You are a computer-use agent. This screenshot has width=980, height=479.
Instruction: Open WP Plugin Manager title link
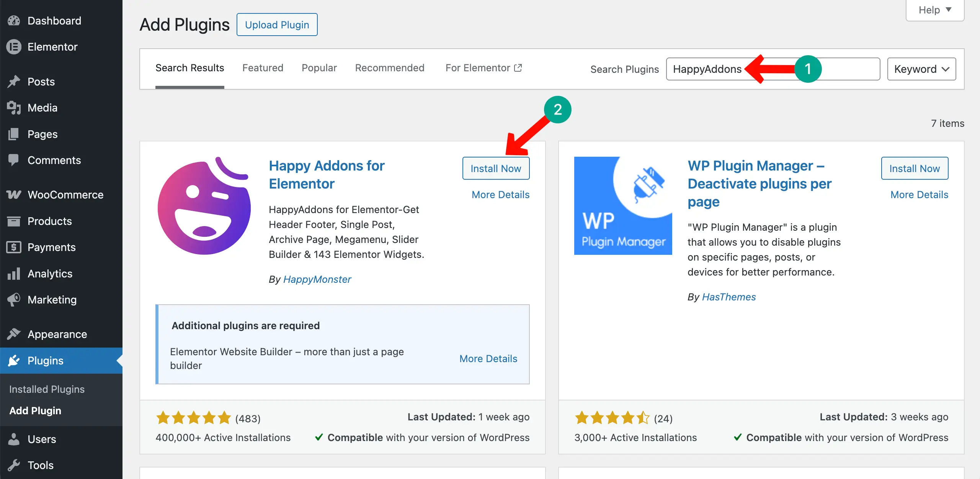click(x=759, y=184)
